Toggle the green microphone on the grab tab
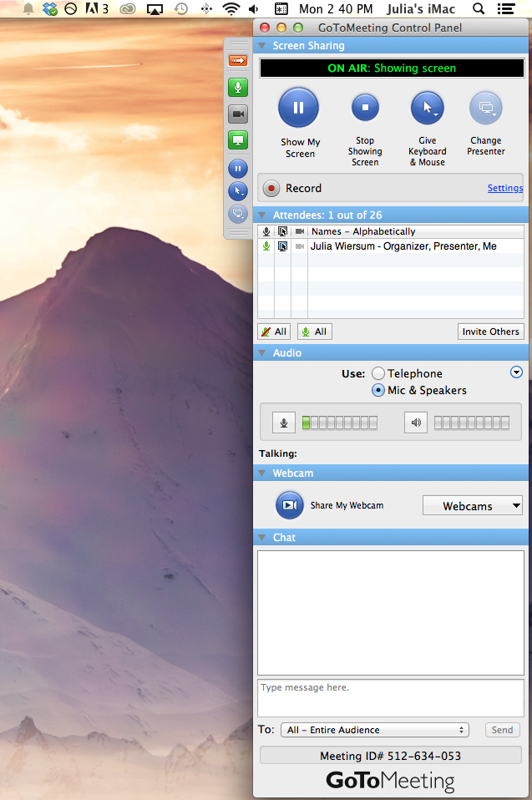This screenshot has width=532, height=800. click(x=238, y=87)
